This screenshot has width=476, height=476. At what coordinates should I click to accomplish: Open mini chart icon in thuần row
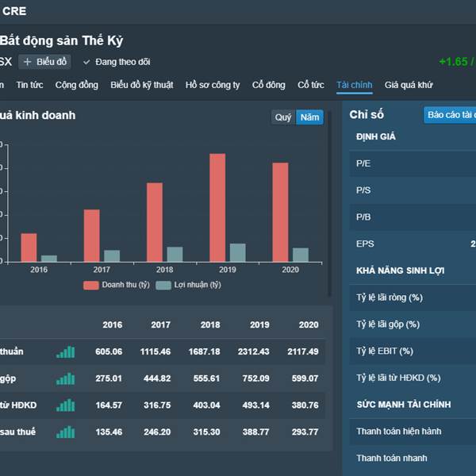[66, 351]
